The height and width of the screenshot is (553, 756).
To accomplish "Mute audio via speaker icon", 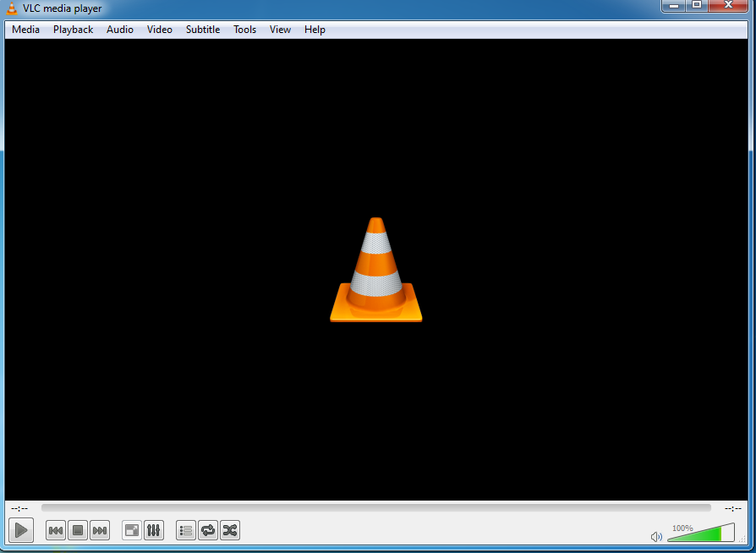I will click(656, 536).
